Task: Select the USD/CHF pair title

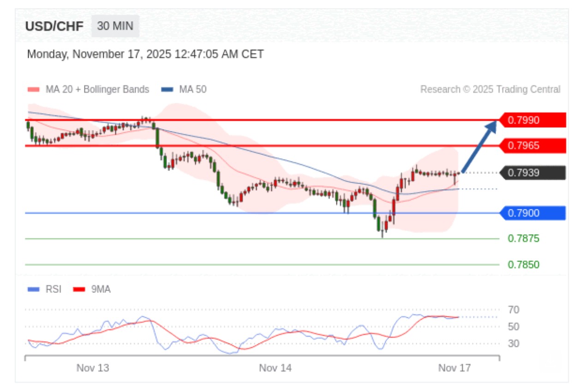Action: coord(54,27)
